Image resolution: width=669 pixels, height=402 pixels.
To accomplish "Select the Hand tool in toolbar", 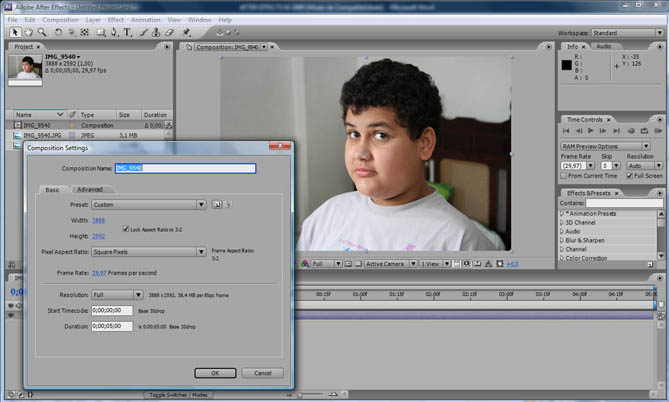I will pos(27,31).
